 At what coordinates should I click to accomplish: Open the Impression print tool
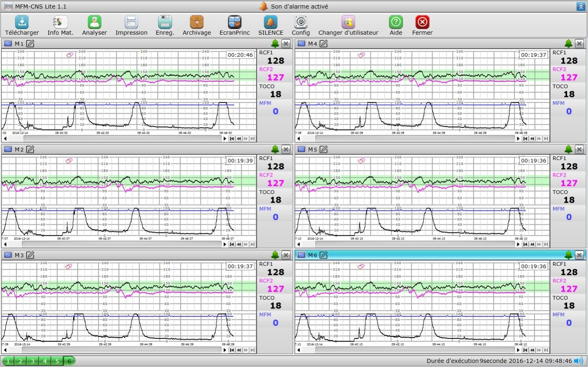131,22
